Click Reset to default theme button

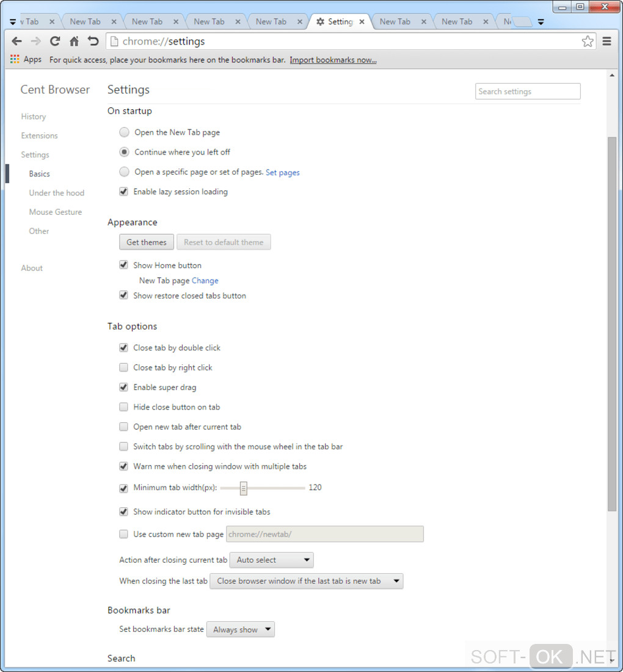(x=224, y=242)
